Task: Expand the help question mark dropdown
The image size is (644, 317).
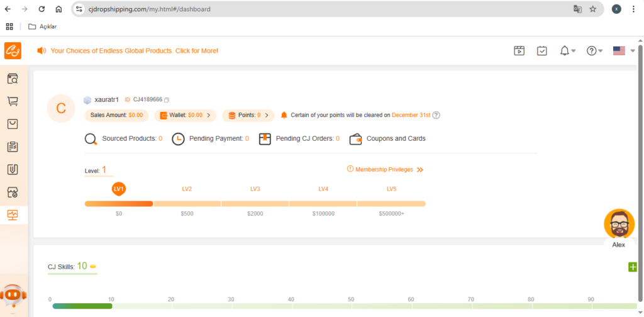Action: tap(594, 51)
